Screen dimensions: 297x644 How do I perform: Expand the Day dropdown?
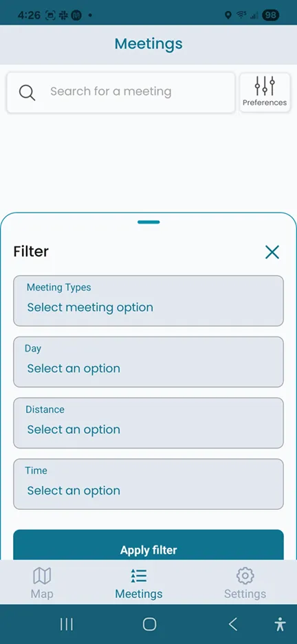point(148,362)
